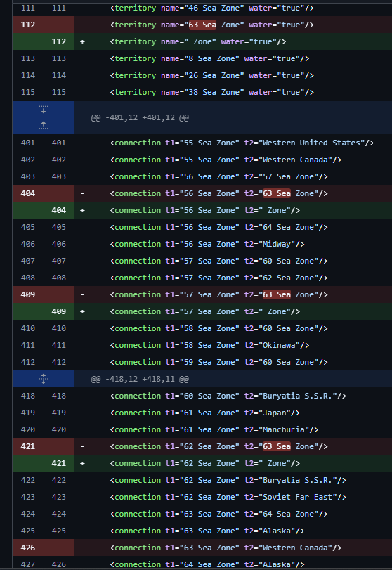Expand hidden lines downward above the -401,12 hunk

point(44,109)
